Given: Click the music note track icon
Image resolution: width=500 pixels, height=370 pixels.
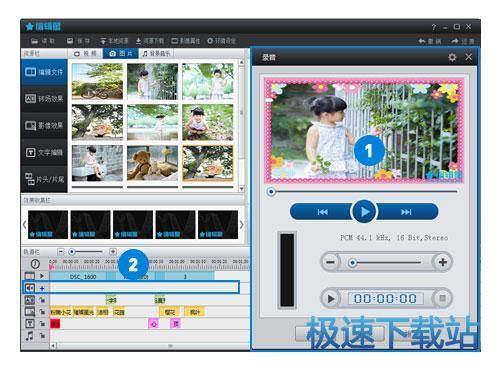Looking at the screenshot, I should pos(30,335).
